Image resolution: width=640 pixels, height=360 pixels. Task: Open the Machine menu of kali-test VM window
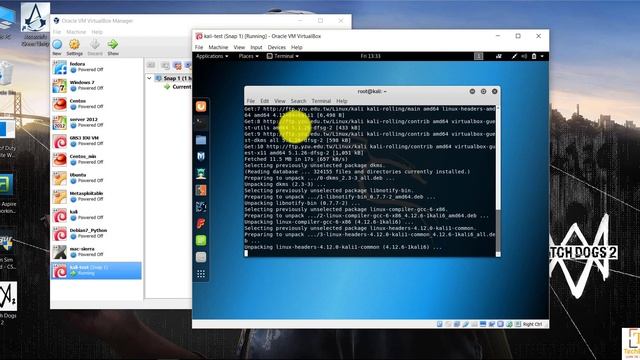pos(218,47)
